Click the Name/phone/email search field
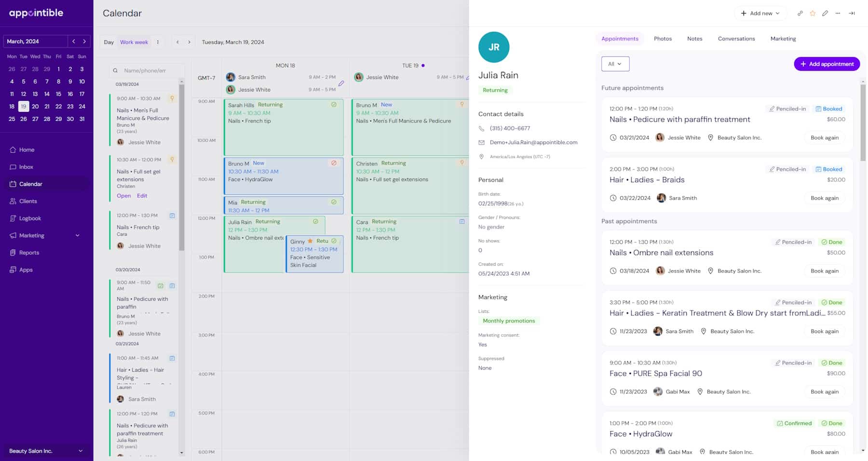This screenshot has height=461, width=868. coord(147,70)
